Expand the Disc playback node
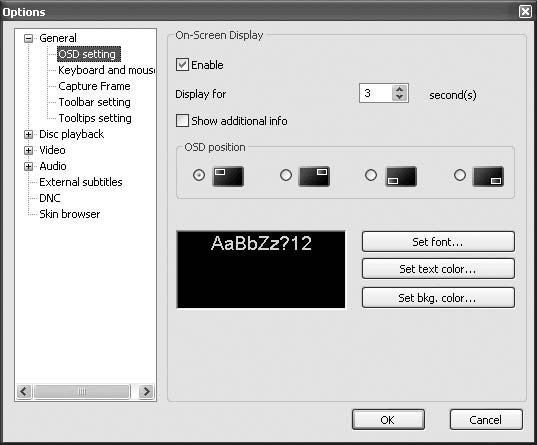 click(x=28, y=134)
